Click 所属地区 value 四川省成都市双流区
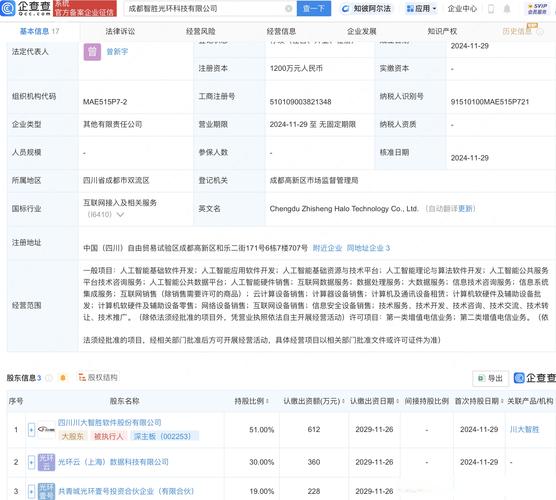Image resolution: width=556 pixels, height=500 pixels. pyautogui.click(x=116, y=180)
